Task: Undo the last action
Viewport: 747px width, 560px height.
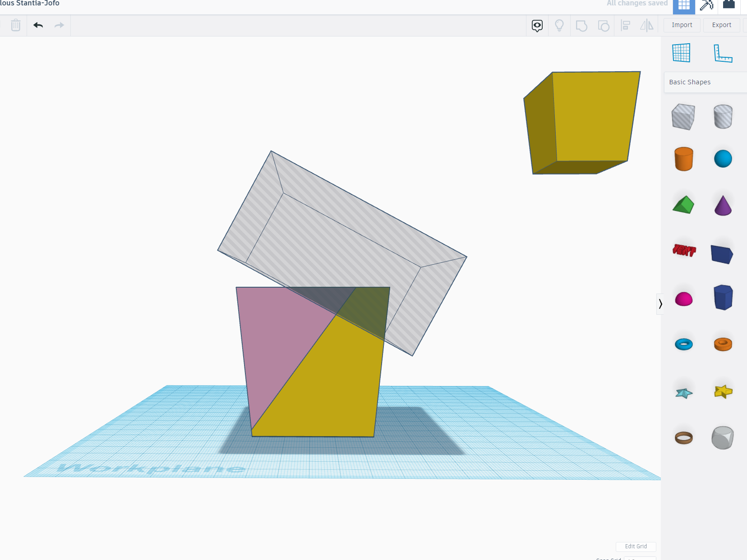Action: coord(38,25)
